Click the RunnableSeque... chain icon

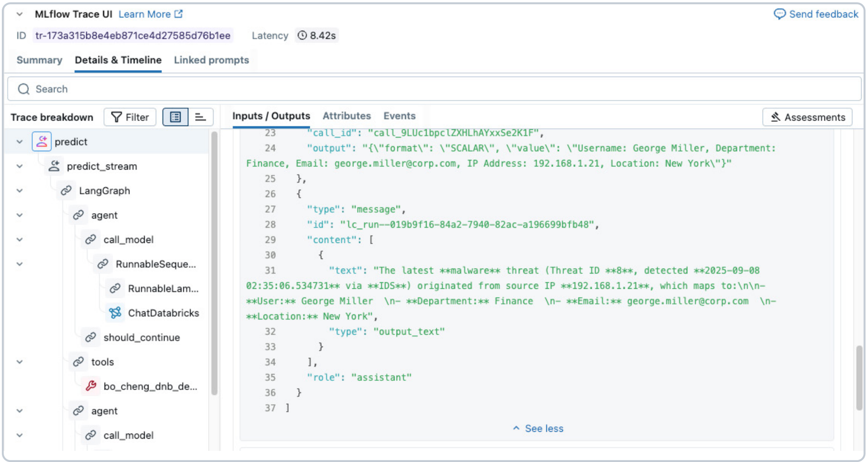coord(103,264)
